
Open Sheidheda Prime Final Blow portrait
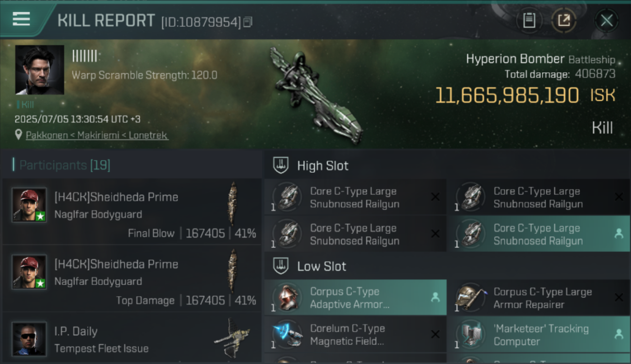tap(29, 205)
